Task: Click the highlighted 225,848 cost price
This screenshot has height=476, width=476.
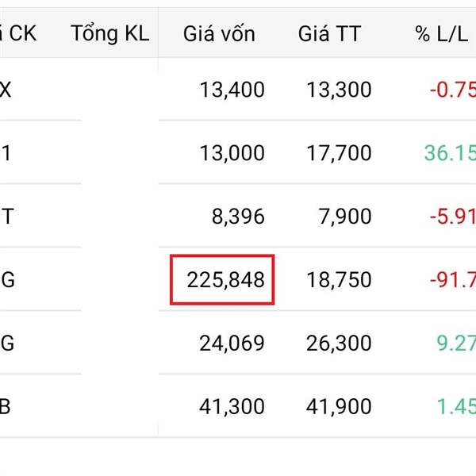Action: 225,279
